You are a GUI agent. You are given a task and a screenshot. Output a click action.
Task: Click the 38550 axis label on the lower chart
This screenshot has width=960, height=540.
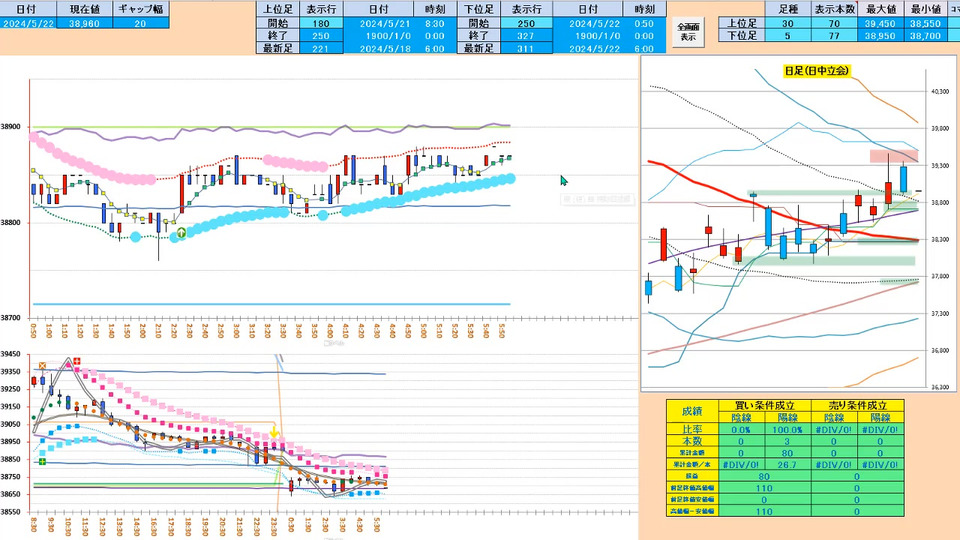click(x=10, y=511)
